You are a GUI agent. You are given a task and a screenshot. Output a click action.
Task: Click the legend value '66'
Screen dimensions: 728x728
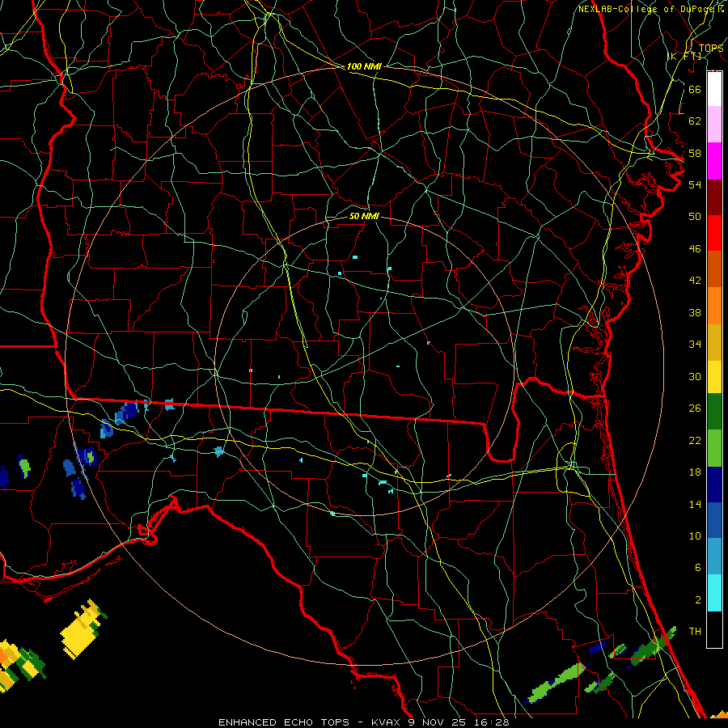695,89
